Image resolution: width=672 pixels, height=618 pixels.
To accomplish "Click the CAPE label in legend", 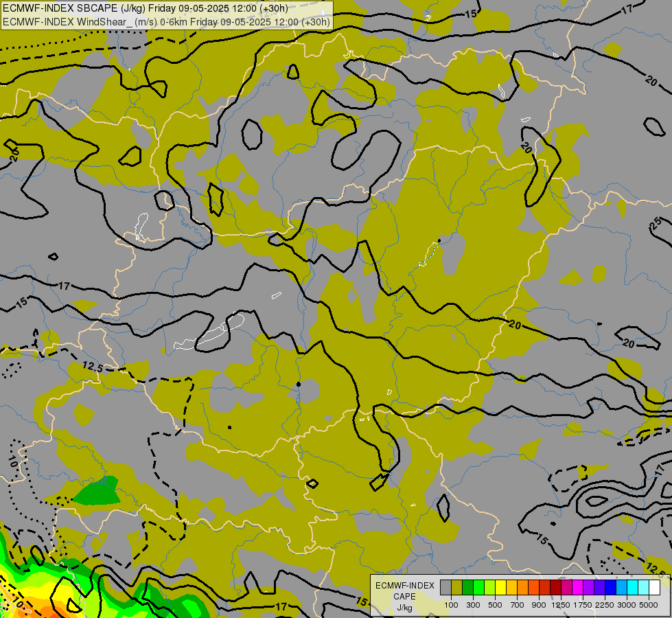I will (404, 597).
